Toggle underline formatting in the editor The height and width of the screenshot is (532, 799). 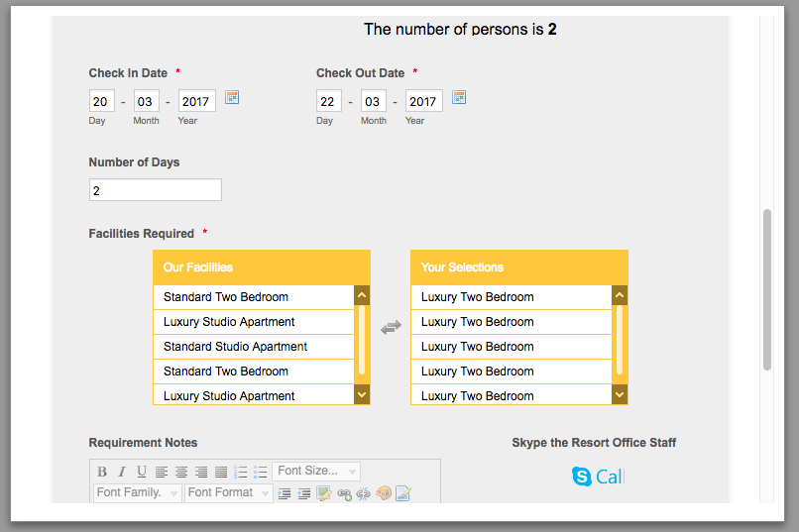coord(142,472)
